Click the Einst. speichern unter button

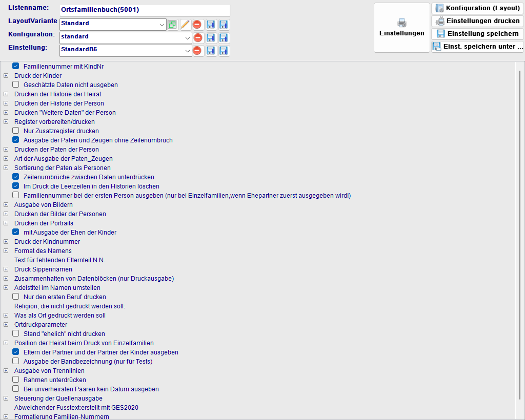click(477, 46)
